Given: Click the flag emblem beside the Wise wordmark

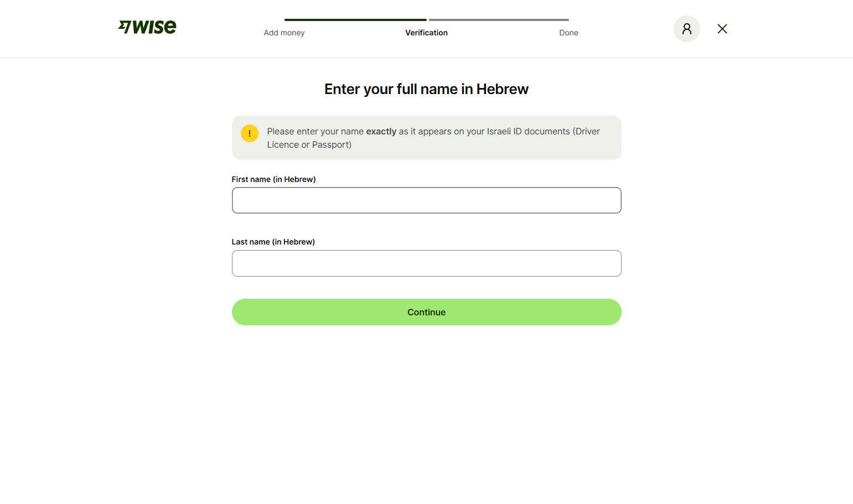Looking at the screenshot, I should [x=125, y=27].
